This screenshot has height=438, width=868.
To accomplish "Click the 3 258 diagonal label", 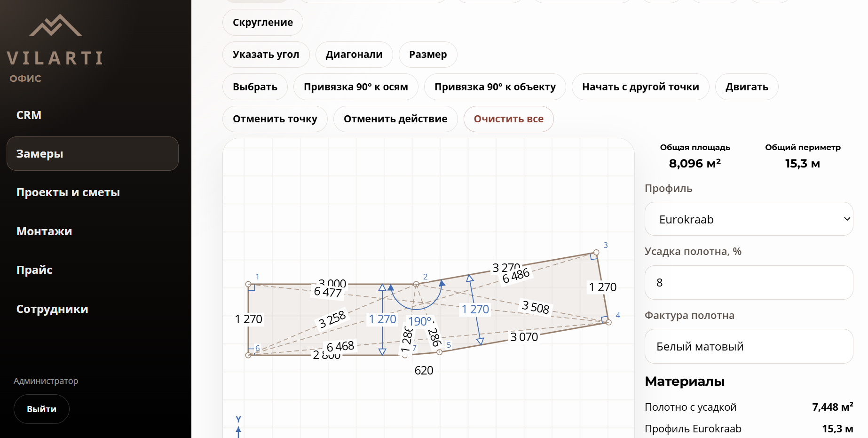I will (x=332, y=319).
